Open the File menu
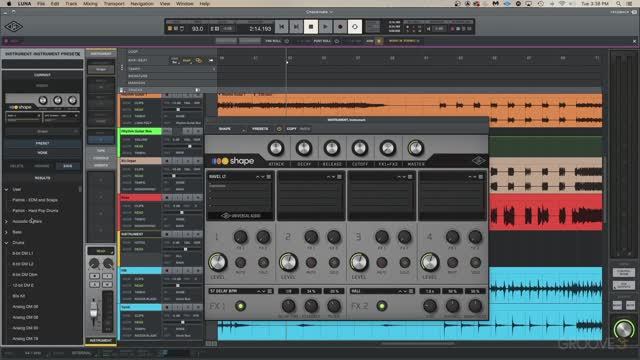Screen dimensions: 640x360 click(x=41, y=4)
